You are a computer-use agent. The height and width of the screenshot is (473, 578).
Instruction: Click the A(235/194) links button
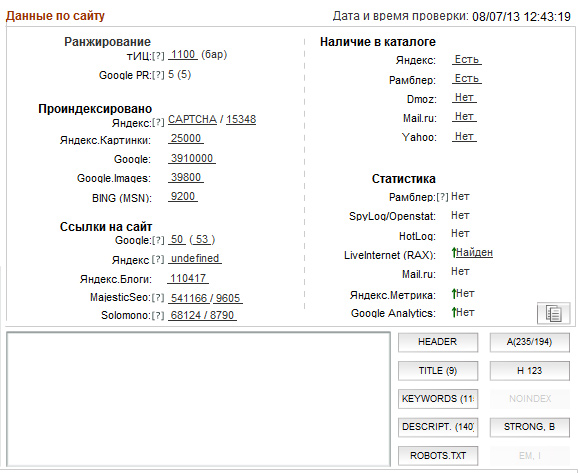pyautogui.click(x=530, y=342)
